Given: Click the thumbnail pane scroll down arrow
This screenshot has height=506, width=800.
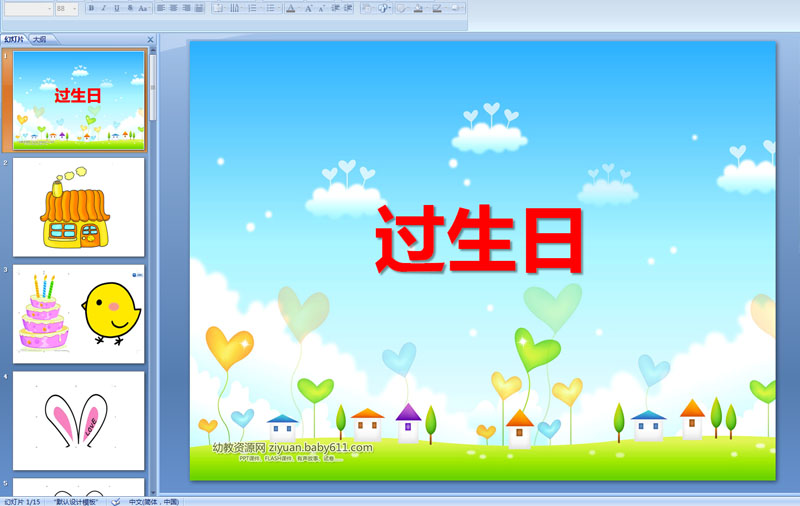Looking at the screenshot, I should click(153, 493).
